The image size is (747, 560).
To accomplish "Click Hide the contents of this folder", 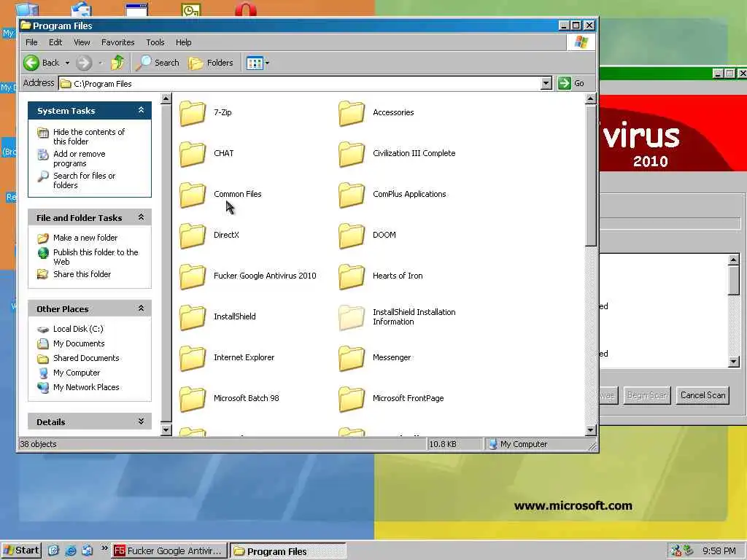I will [88, 136].
